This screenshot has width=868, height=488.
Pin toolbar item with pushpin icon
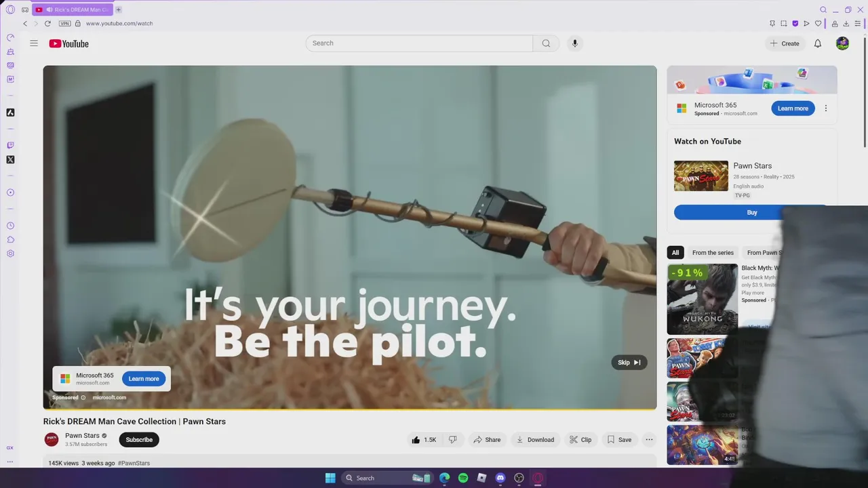772,23
